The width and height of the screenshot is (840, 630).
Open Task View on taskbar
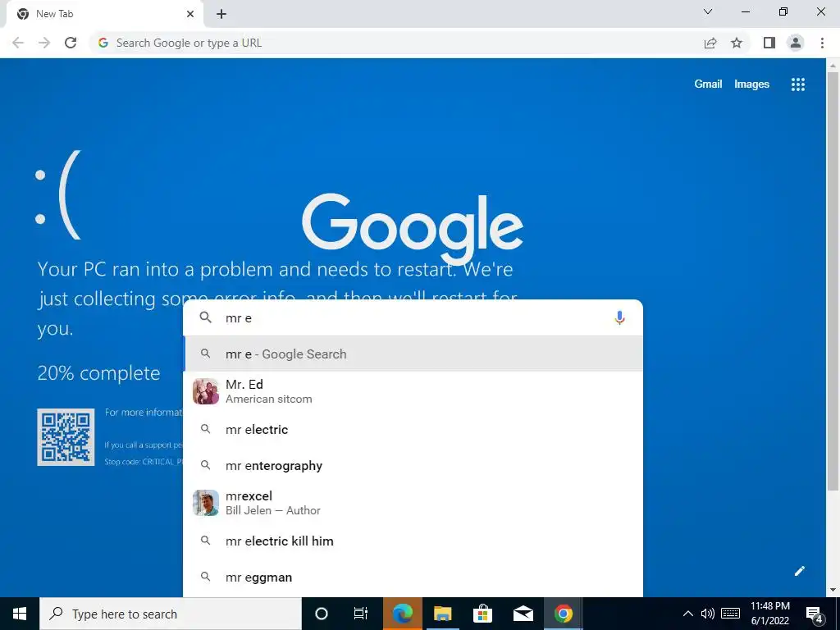[x=361, y=614]
